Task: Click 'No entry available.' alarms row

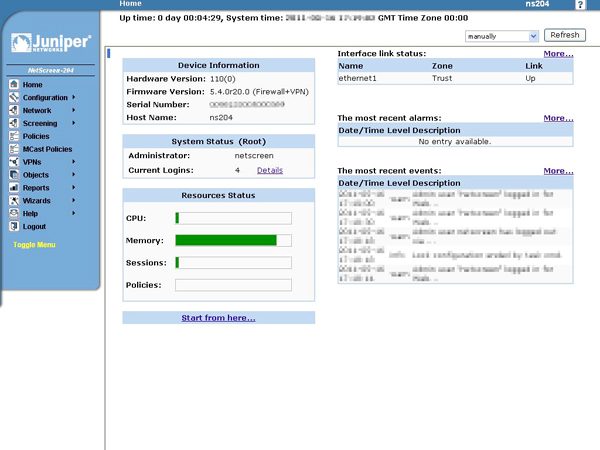Action: pos(455,142)
